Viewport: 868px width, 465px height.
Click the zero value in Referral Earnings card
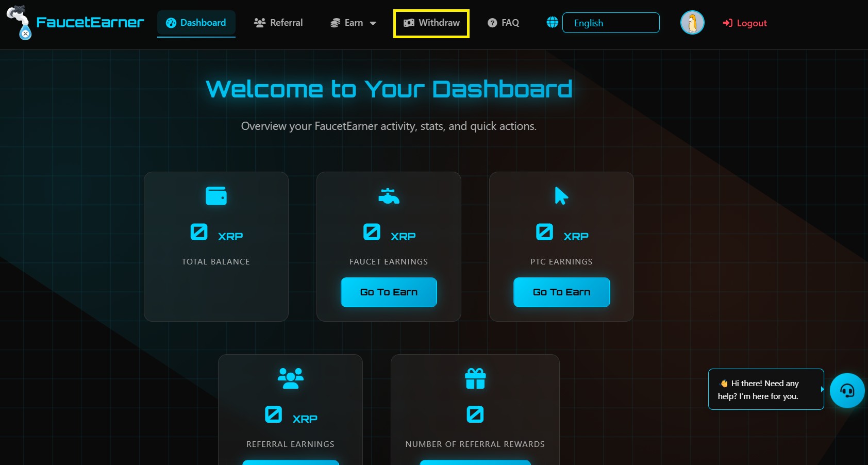273,414
